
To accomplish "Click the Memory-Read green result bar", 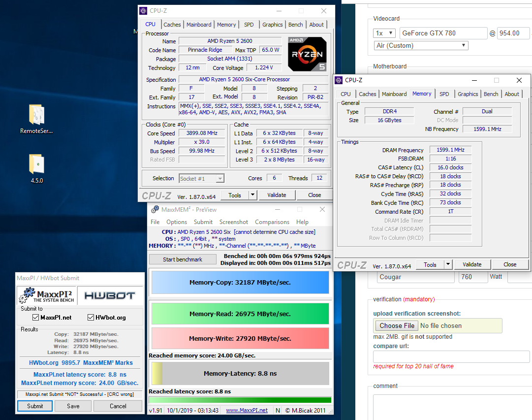I will (240, 314).
